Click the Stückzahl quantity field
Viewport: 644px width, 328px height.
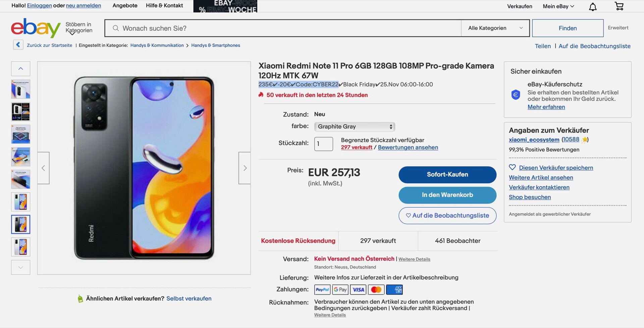pyautogui.click(x=323, y=144)
